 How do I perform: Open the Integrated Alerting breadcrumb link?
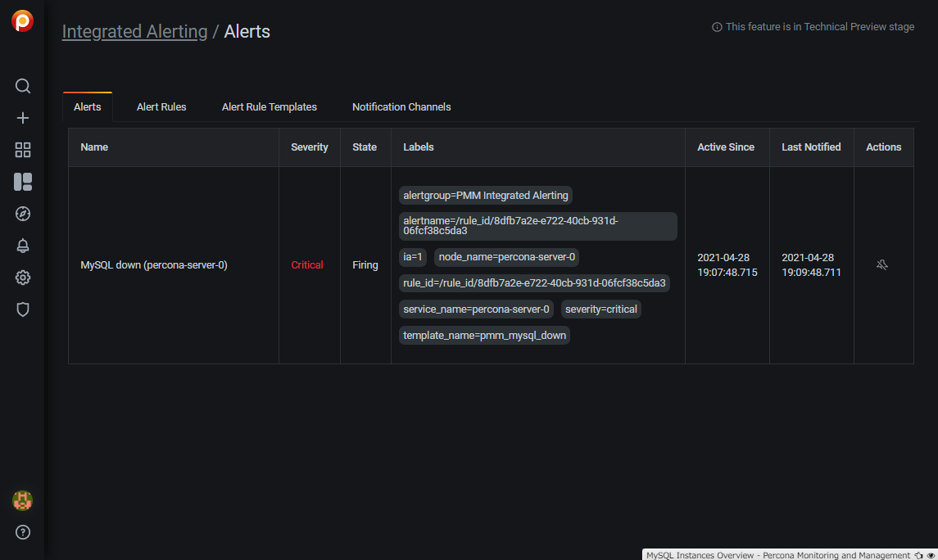(x=134, y=32)
